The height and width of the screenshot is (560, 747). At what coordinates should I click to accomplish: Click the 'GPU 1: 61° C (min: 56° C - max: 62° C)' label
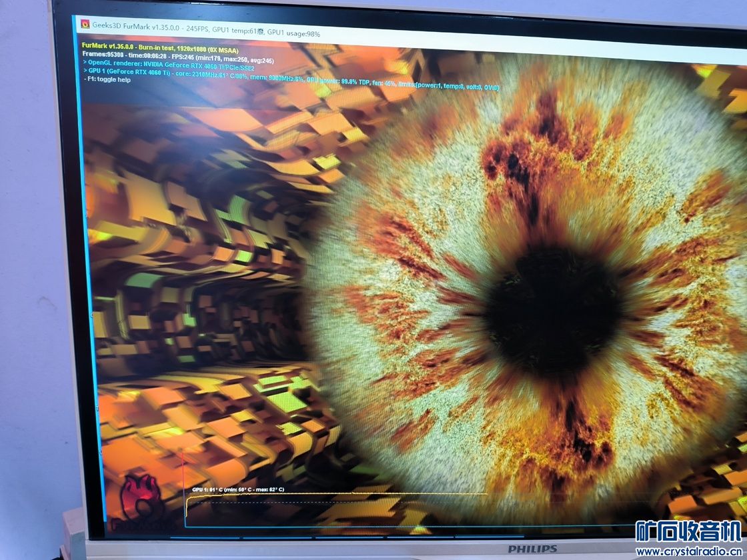coord(237,489)
